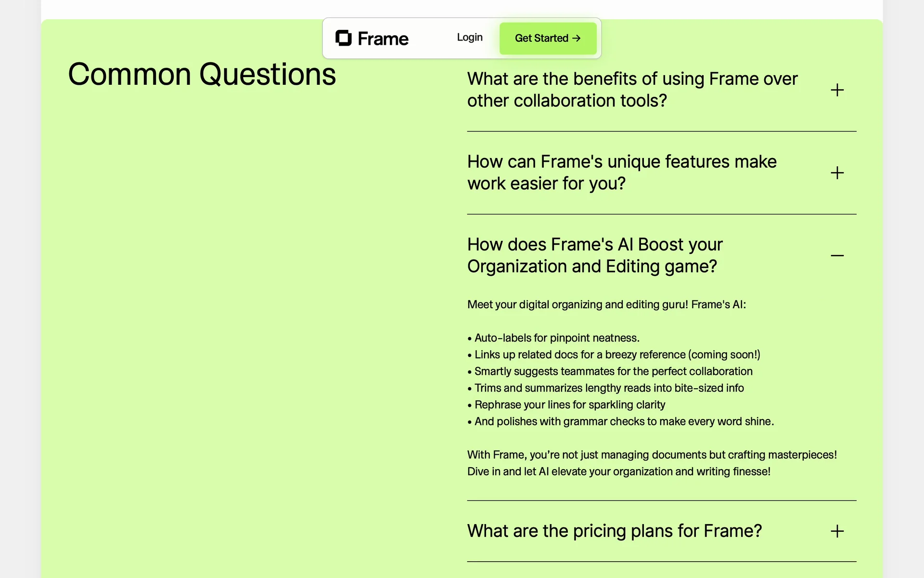Click the "Links up related docs" bullet
This screenshot has width=924, height=578.
point(617,355)
